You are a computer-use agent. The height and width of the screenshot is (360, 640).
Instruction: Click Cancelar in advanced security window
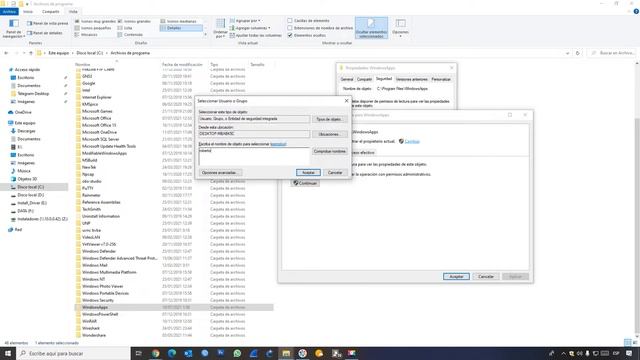[486, 277]
